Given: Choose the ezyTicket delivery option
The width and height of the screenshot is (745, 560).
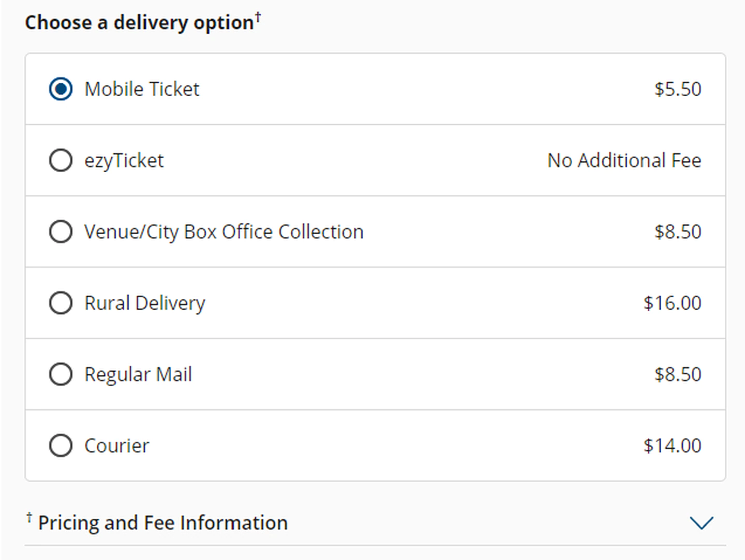Looking at the screenshot, I should coord(61,160).
